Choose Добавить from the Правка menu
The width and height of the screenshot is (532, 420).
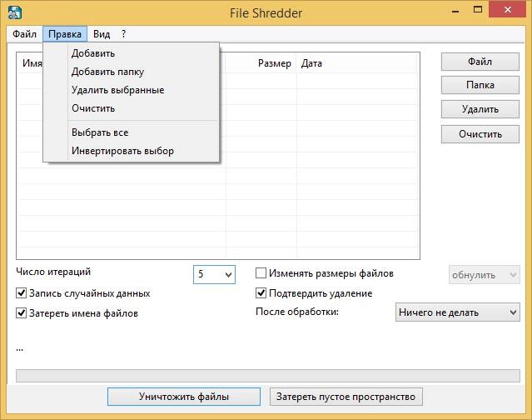(x=132, y=53)
